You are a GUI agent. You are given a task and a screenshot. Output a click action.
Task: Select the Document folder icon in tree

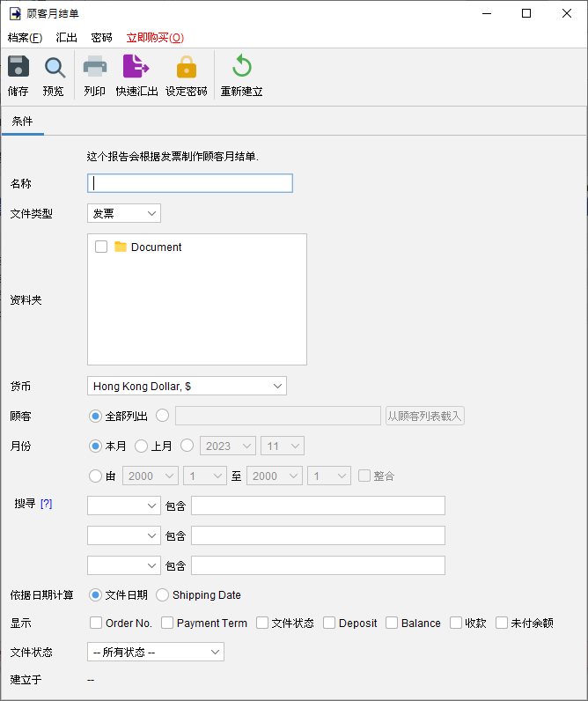click(x=121, y=247)
